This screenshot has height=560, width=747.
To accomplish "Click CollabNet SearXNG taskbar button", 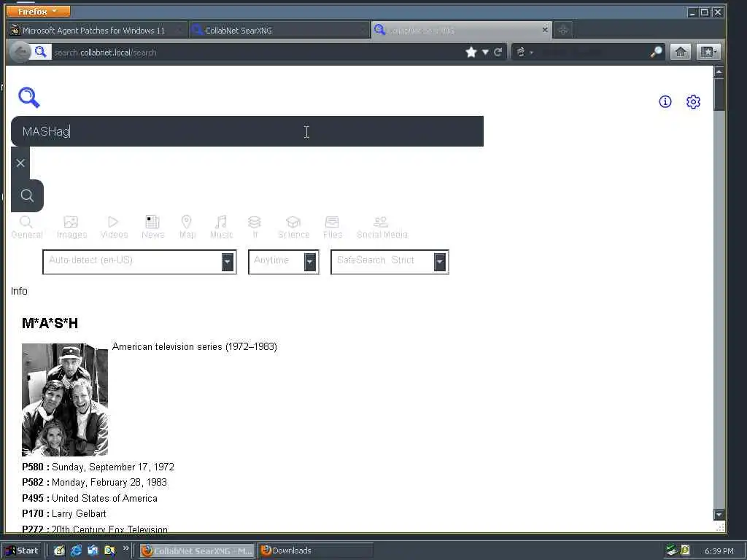I will (198, 551).
